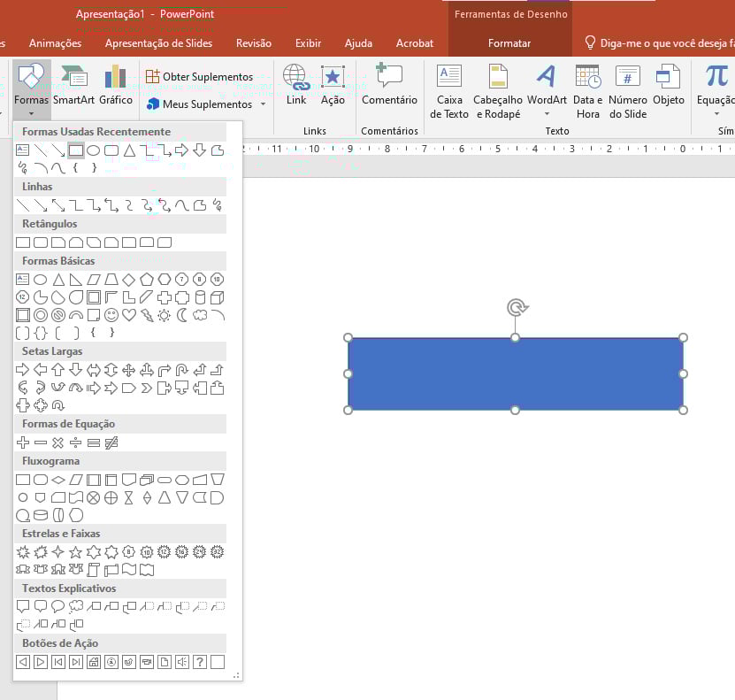Insert an Objeto
The width and height of the screenshot is (735, 700).
[669, 85]
